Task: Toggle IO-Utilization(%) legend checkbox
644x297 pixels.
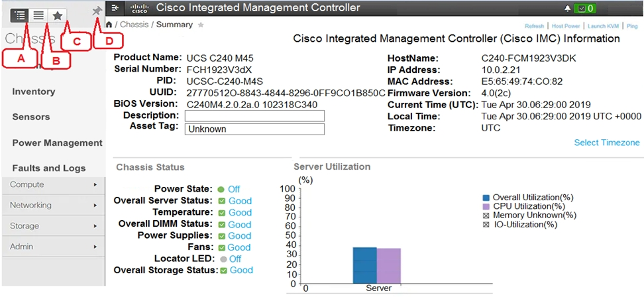Action: click(486, 225)
